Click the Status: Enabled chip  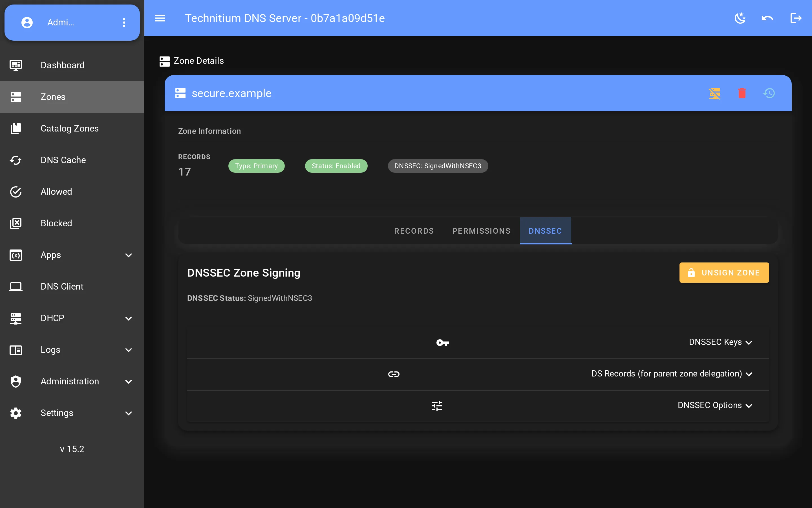[x=336, y=166]
